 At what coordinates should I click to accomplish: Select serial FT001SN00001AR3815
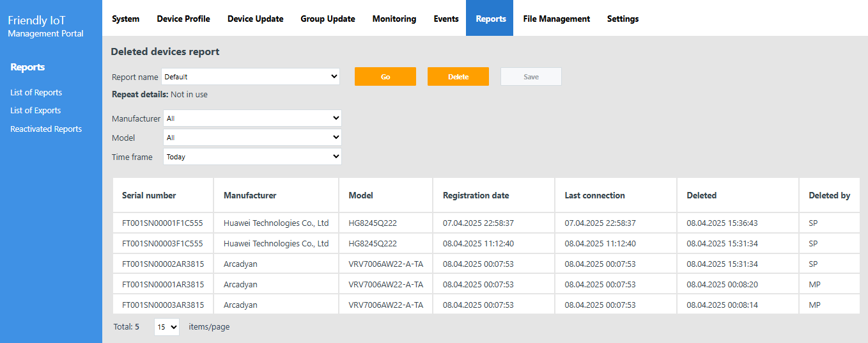click(163, 285)
